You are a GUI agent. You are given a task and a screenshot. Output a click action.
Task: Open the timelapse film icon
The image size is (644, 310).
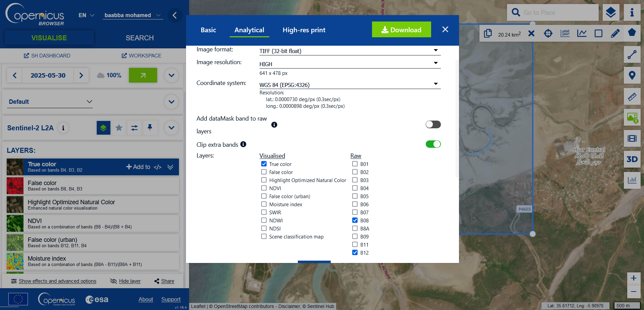pos(632,138)
